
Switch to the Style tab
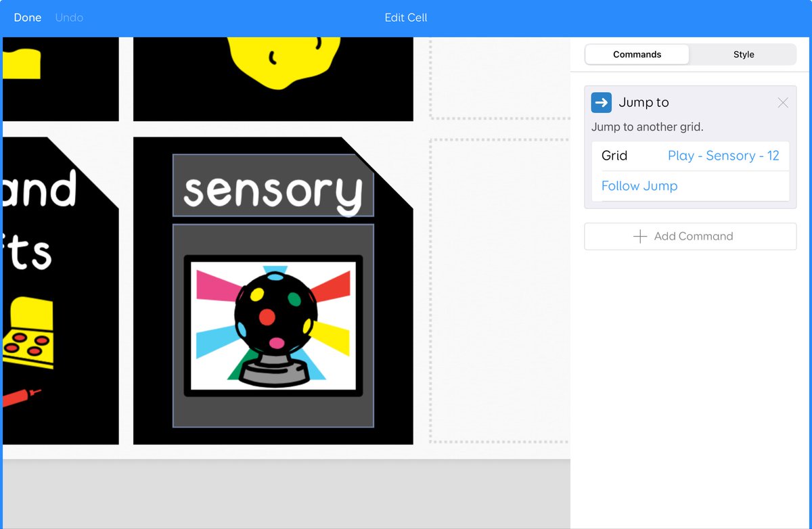pos(744,54)
